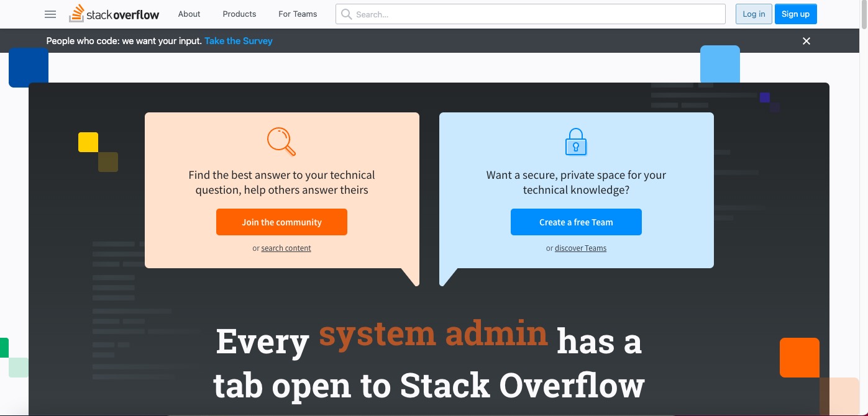Click the orange magnifying glass illustration
868x416 pixels.
pyautogui.click(x=281, y=141)
